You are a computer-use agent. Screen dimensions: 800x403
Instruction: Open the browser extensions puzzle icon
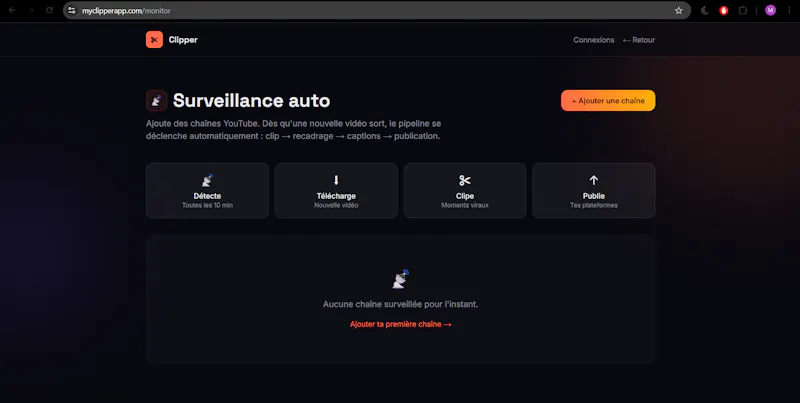point(743,10)
